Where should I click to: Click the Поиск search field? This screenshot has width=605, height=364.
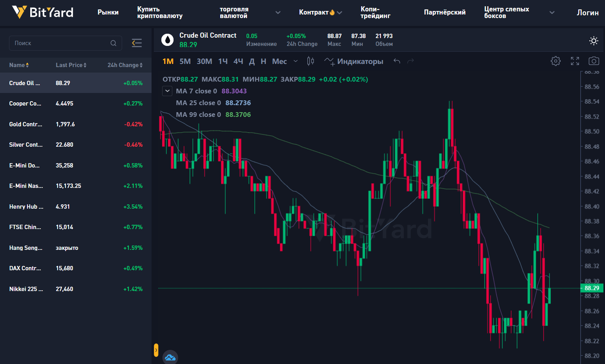(x=66, y=43)
